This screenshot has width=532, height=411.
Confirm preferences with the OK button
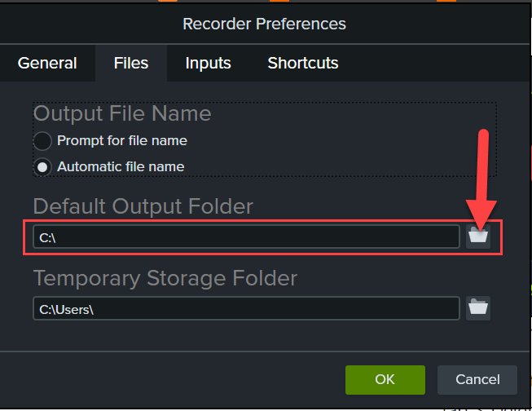(385, 380)
